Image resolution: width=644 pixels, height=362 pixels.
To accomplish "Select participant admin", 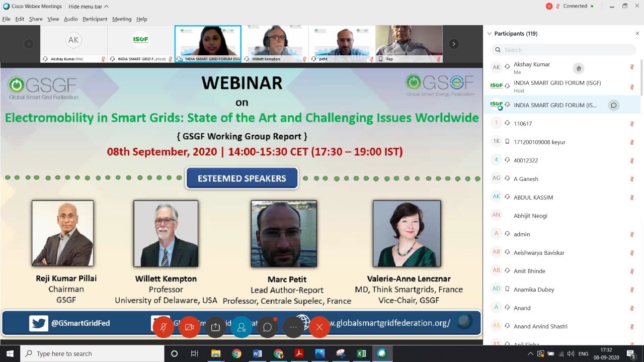I will point(562,234).
